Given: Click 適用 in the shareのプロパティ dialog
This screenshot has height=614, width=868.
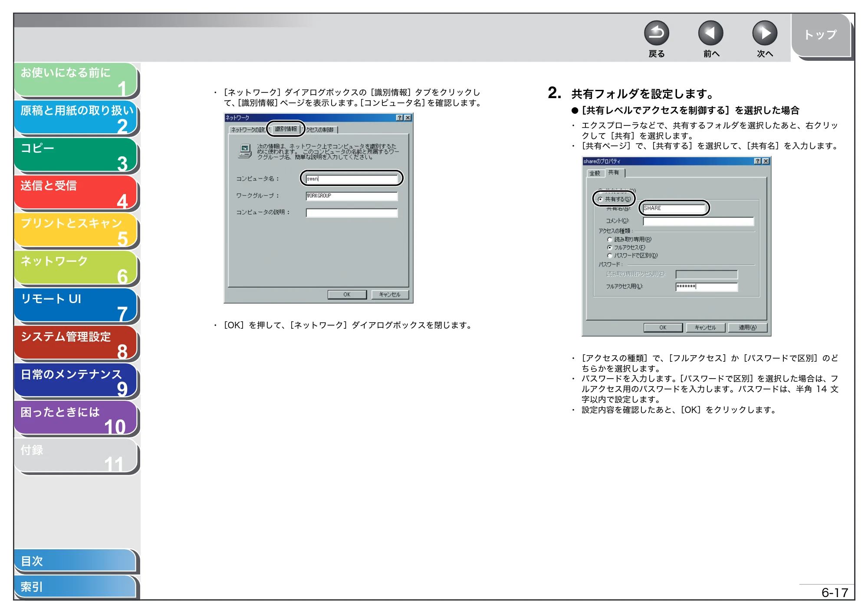Looking at the screenshot, I should pos(747,327).
